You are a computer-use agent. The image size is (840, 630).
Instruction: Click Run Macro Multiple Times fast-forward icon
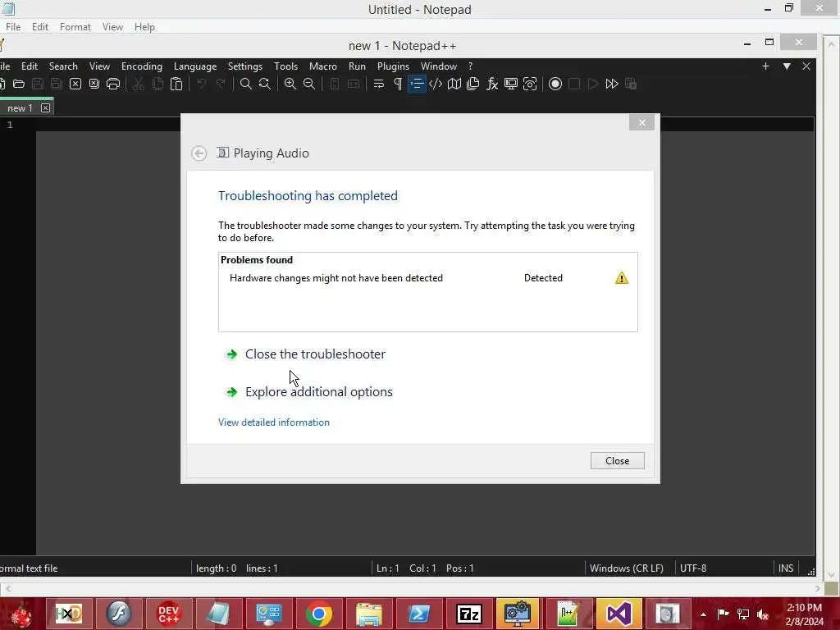612,84
